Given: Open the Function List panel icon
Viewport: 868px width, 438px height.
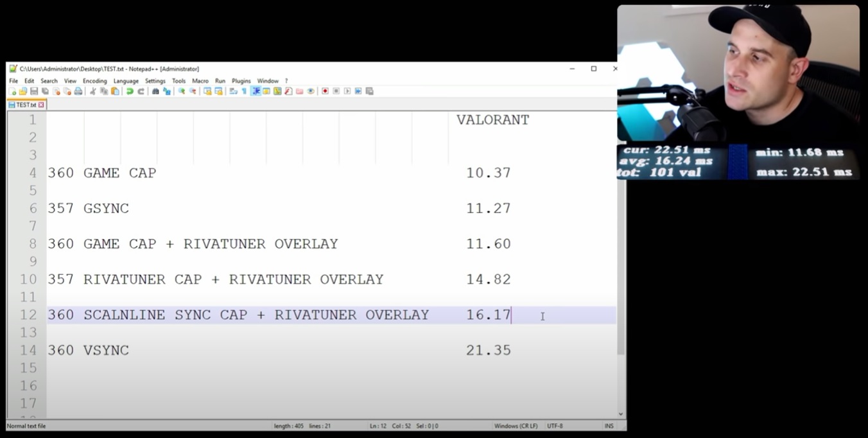Looking at the screenshot, I should point(288,91).
